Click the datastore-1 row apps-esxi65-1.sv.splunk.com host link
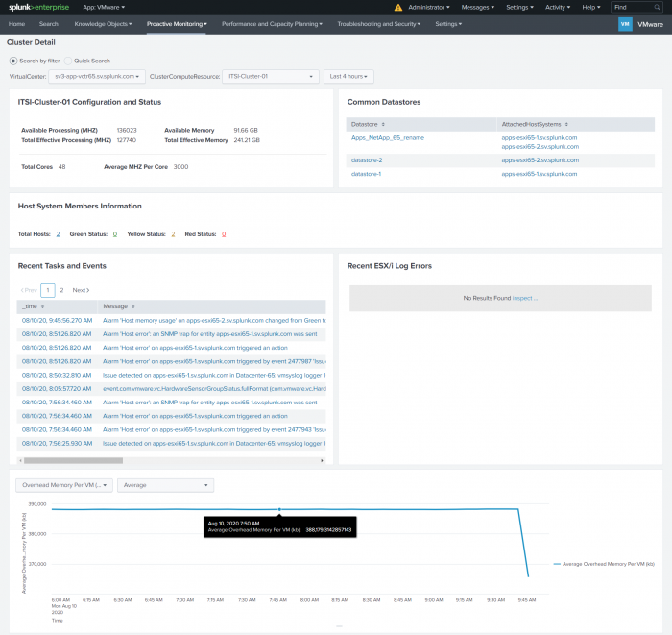The width and height of the screenshot is (672, 635). (x=540, y=174)
